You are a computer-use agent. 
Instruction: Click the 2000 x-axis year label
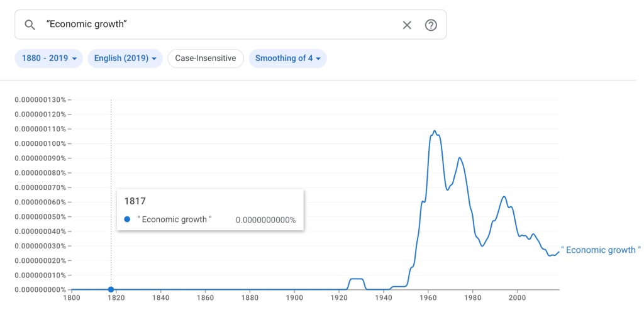pos(517,297)
